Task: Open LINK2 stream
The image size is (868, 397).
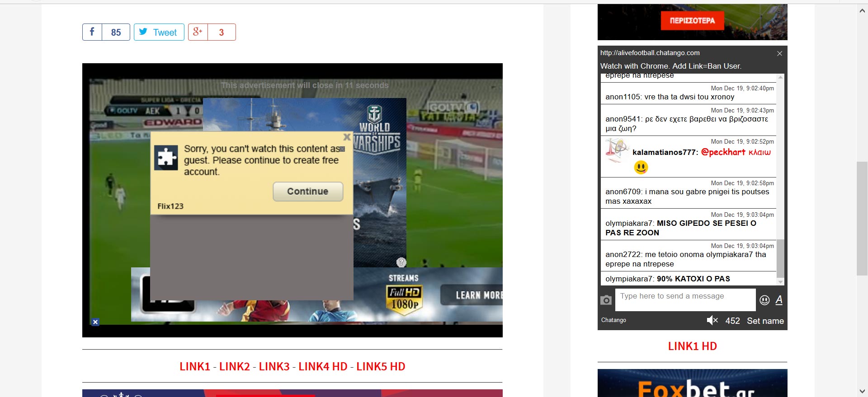Action: (235, 366)
